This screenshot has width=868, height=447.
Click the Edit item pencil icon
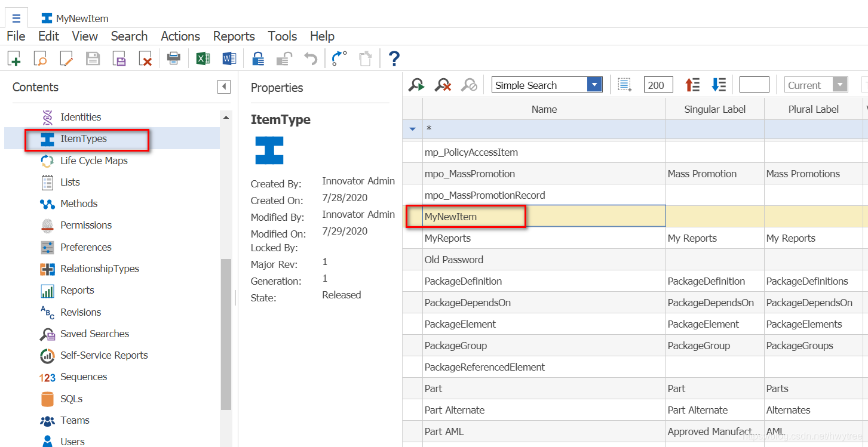[66, 58]
